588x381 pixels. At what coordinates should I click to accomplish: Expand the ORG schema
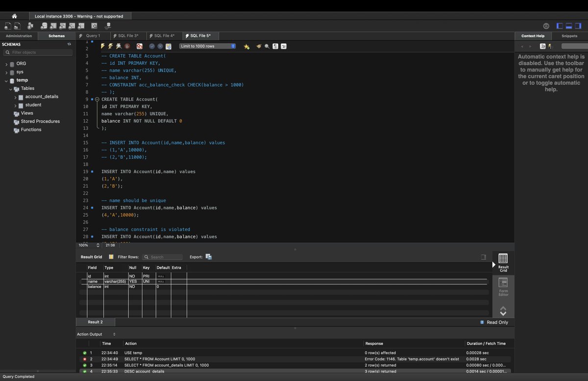(6, 64)
